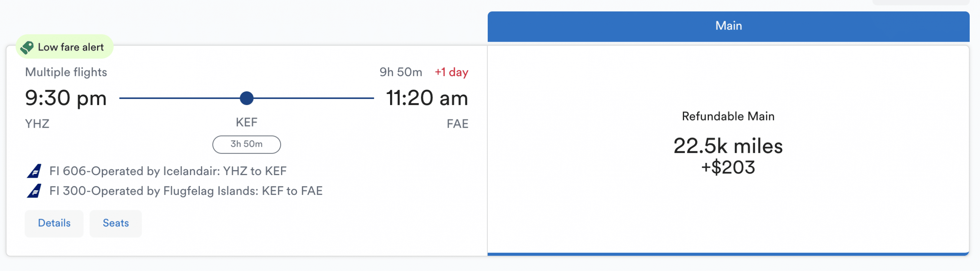Click the 9:30 pm departure time
This screenshot has height=271, width=980.
pyautogui.click(x=66, y=98)
